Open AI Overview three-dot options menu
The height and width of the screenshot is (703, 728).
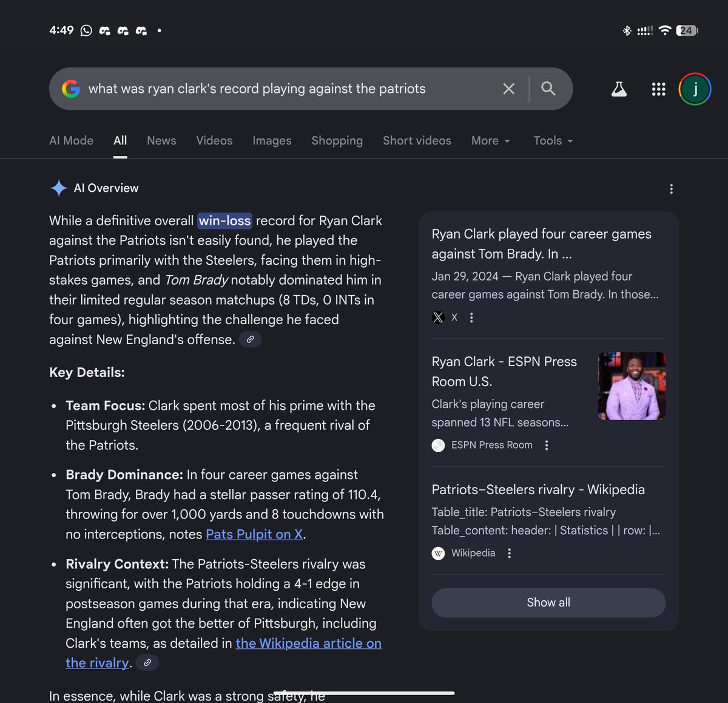pyautogui.click(x=671, y=189)
